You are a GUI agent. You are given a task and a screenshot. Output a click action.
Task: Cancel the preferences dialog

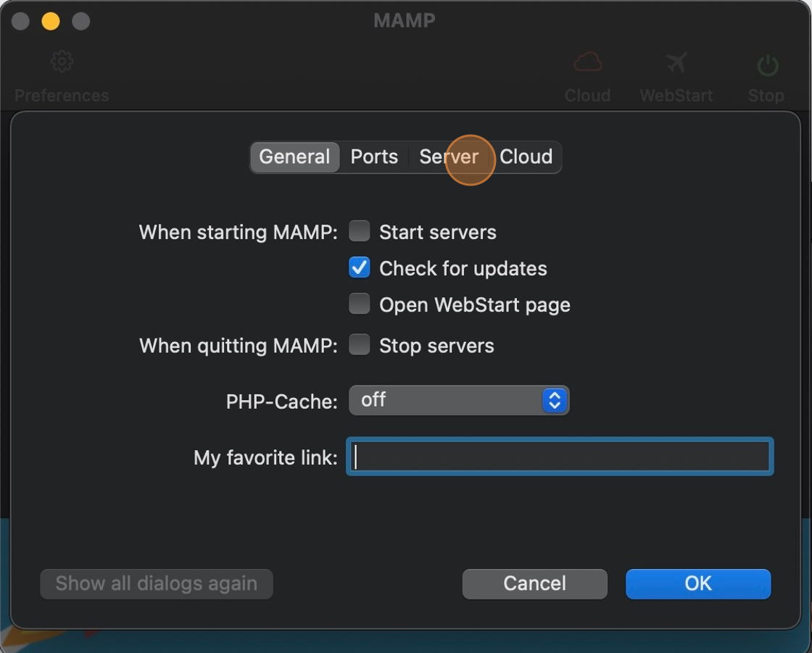click(x=534, y=583)
